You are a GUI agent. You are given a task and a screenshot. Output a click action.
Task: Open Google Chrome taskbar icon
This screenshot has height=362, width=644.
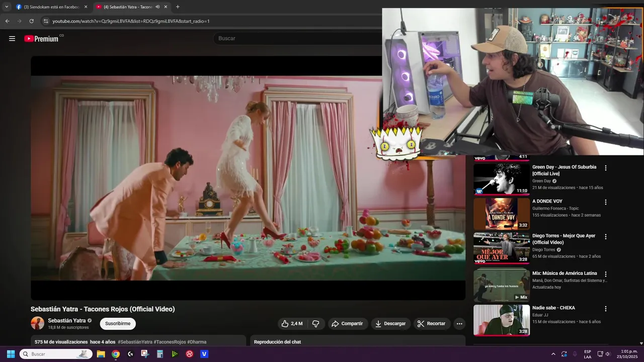pos(116,354)
